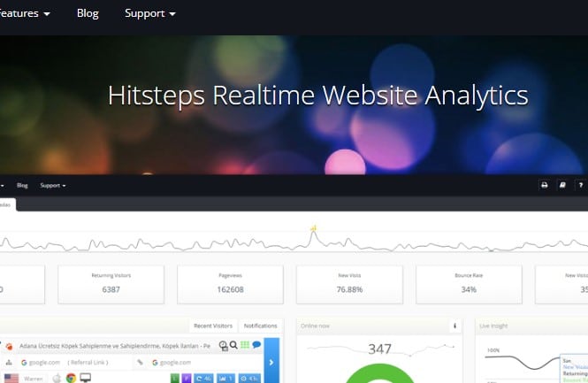
Task: Click the Live Insight line chart curve
Action: 523,362
